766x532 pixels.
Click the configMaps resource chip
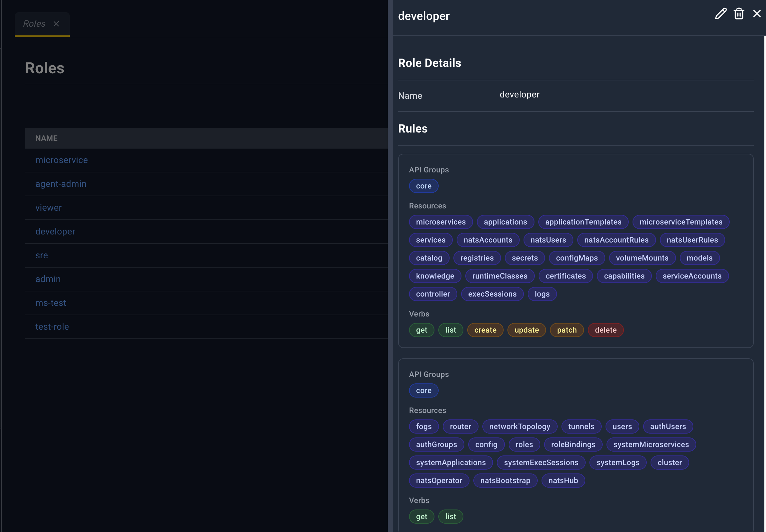577,258
